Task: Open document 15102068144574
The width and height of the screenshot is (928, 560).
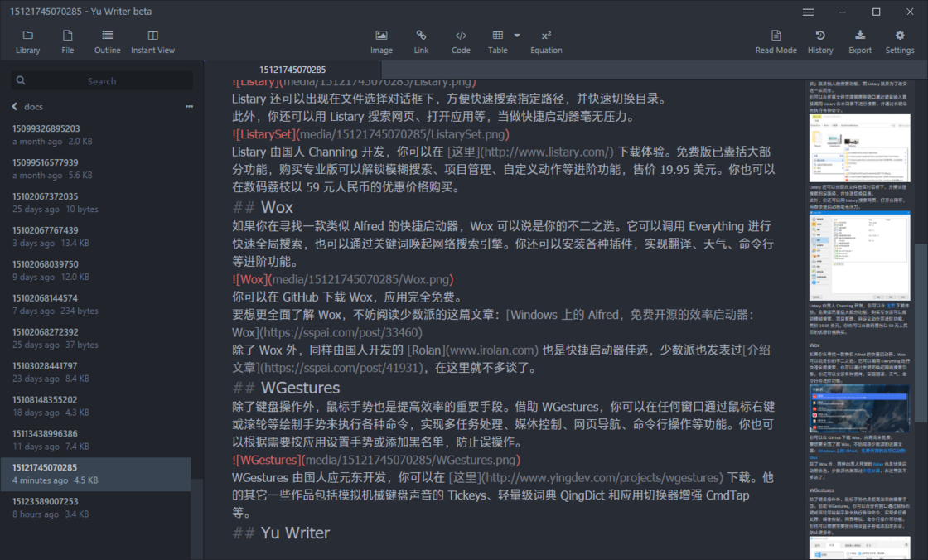Action: click(95, 304)
